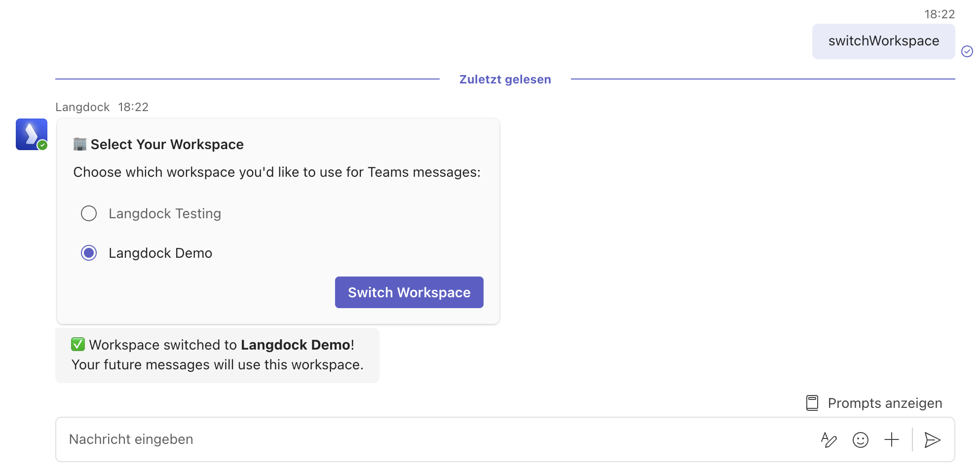Click the message delivered checkmark icon
The image size is (980, 476).
coord(967,51)
